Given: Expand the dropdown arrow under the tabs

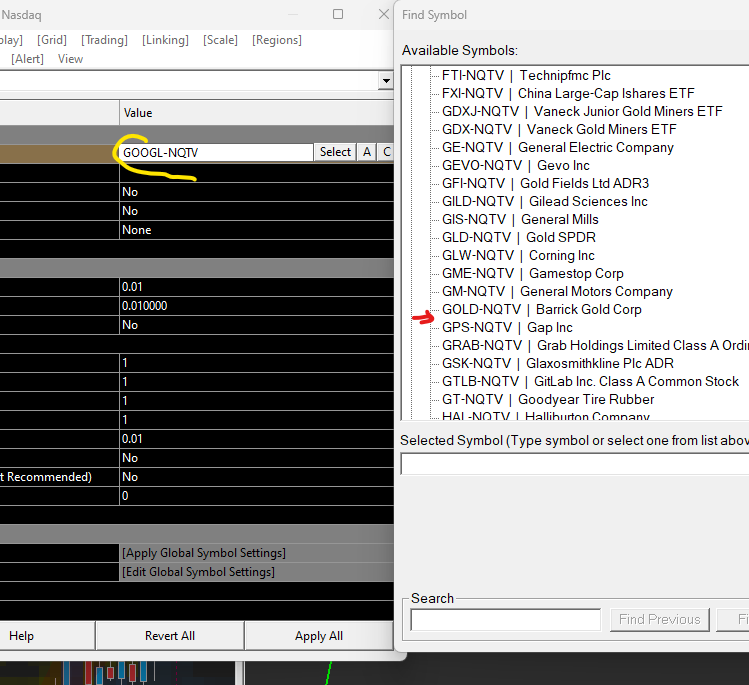Looking at the screenshot, I should [385, 81].
